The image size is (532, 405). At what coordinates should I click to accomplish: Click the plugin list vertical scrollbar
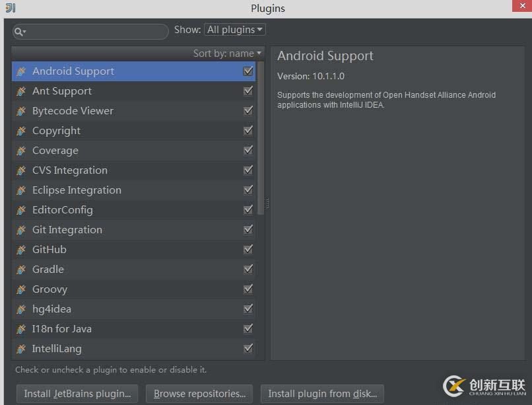(x=261, y=138)
